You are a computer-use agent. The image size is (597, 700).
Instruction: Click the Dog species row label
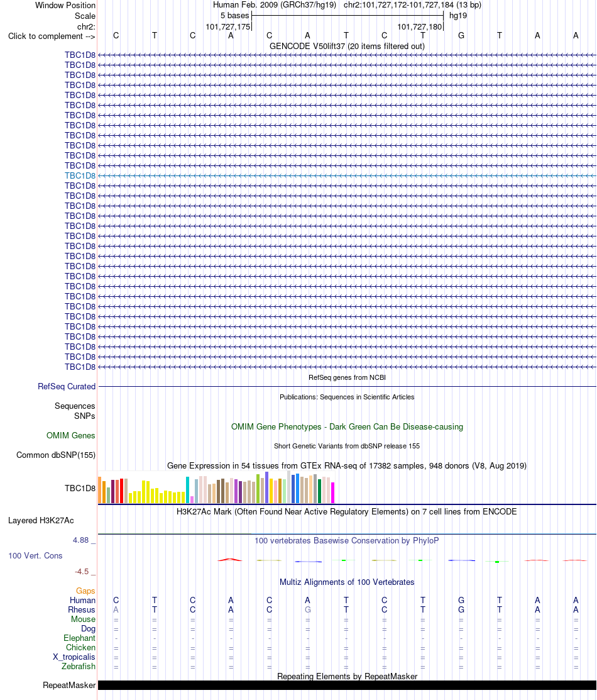(x=89, y=628)
